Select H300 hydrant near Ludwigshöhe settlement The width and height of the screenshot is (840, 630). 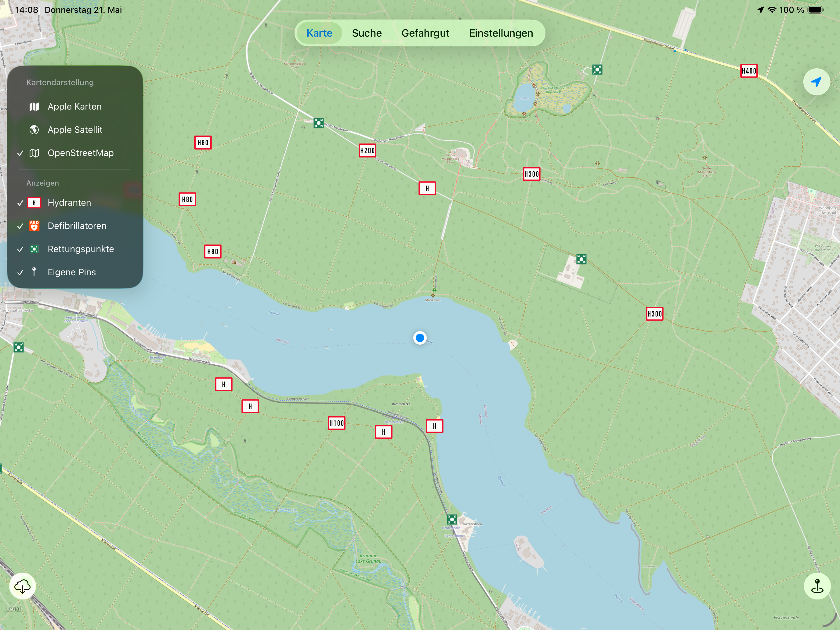pos(654,314)
